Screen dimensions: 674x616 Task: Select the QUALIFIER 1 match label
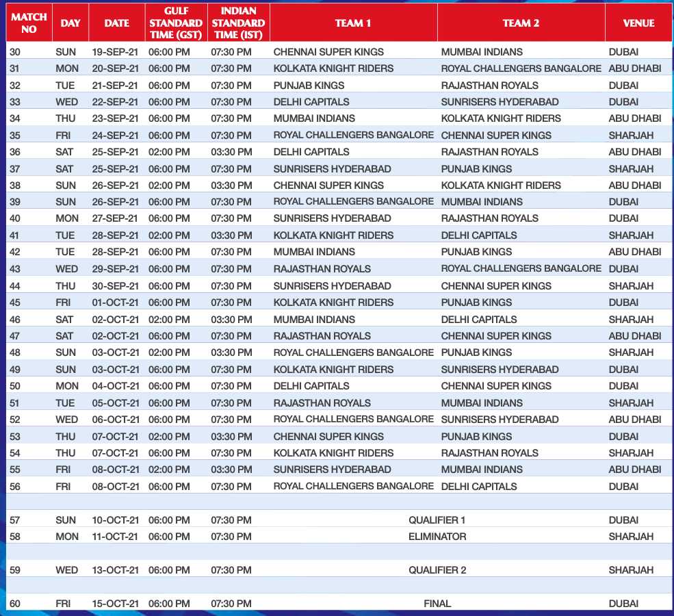click(437, 520)
